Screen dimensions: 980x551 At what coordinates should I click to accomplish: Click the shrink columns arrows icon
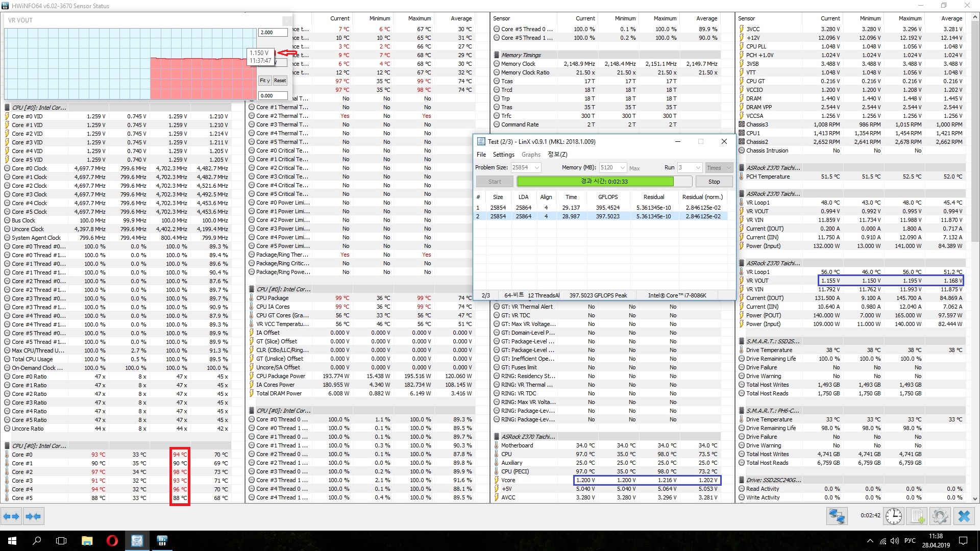coord(33,516)
